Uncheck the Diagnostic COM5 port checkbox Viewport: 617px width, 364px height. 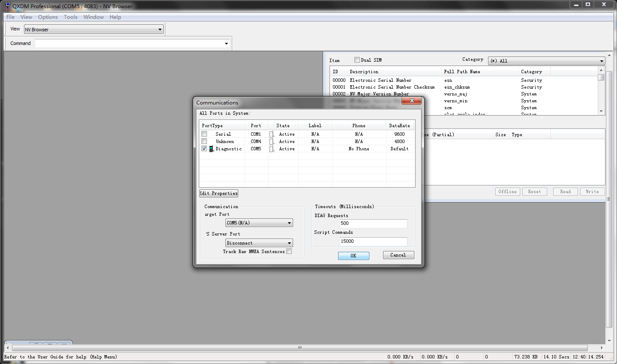204,149
